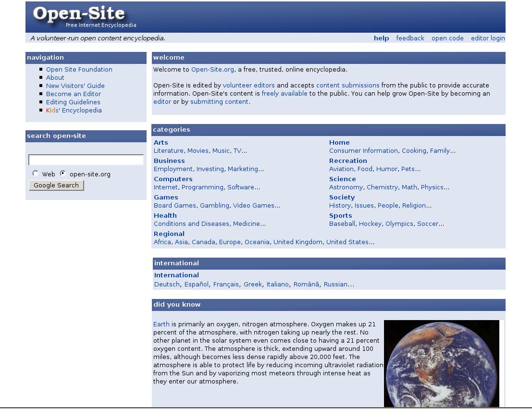Viewport: 532px width, 409px height.
Task: Go to editor login
Action: click(488, 38)
